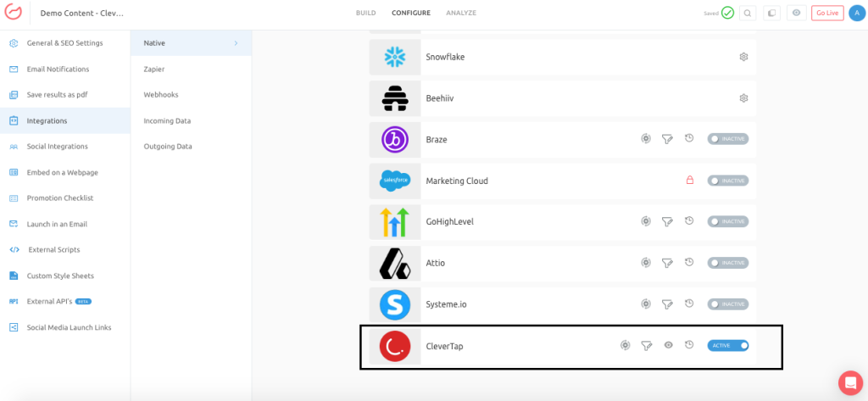Open the GoHighLevel filter edit icon

point(667,221)
